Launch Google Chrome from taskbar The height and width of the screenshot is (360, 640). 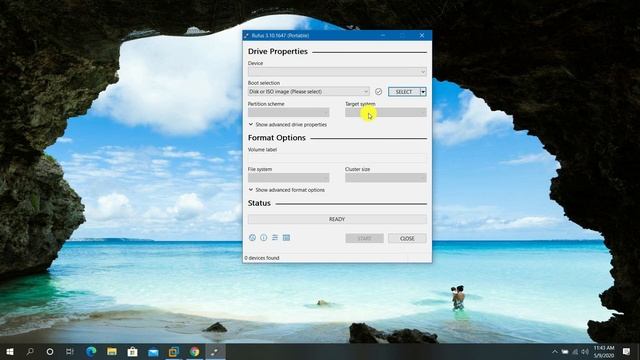click(x=195, y=351)
